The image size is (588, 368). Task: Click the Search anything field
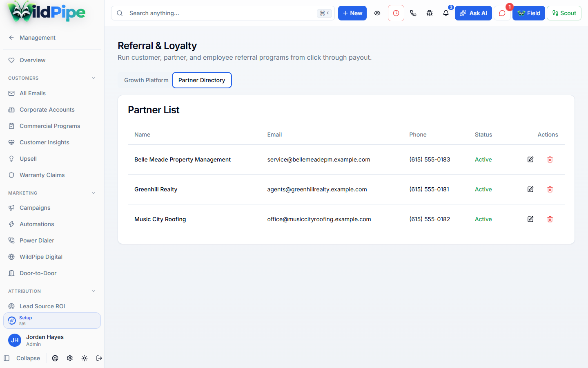click(x=223, y=13)
